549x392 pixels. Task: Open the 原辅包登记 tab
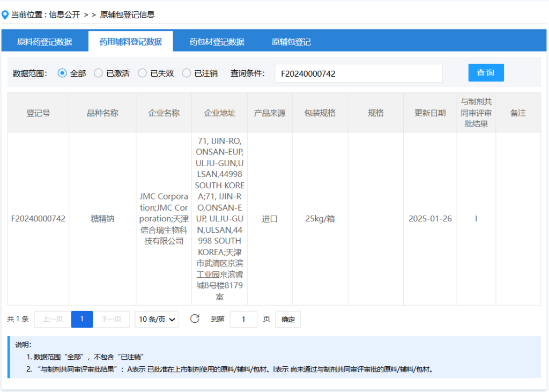(291, 42)
